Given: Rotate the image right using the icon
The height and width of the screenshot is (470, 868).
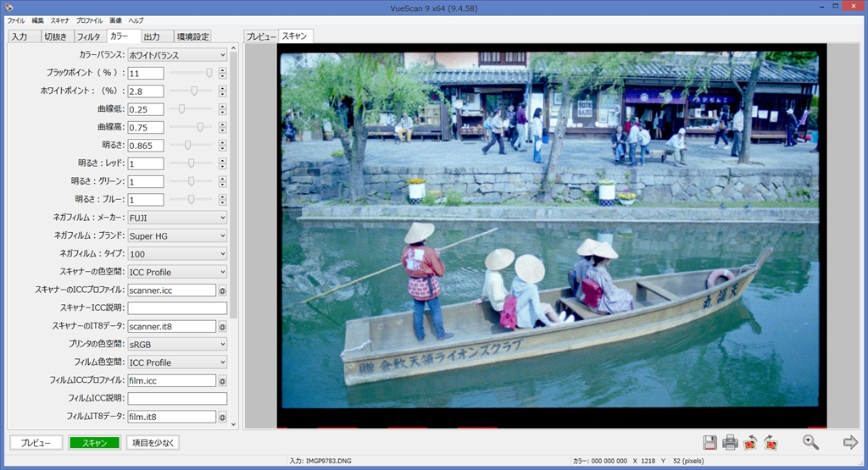Looking at the screenshot, I should (x=771, y=442).
